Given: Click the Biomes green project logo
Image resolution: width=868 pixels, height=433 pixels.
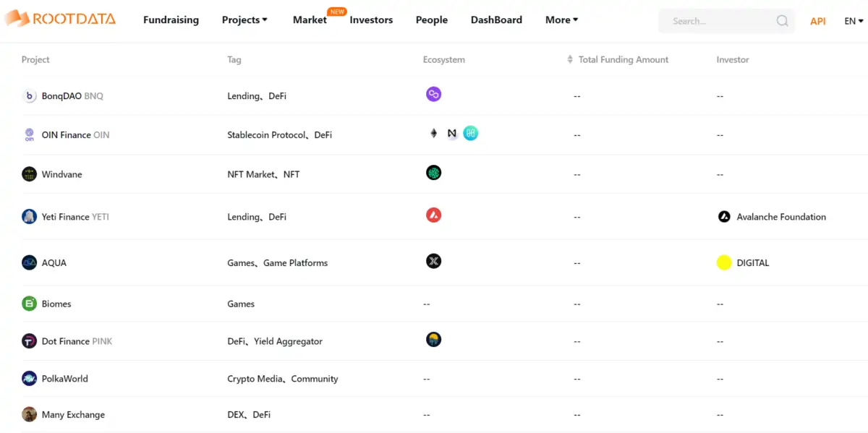Looking at the screenshot, I should point(29,304).
